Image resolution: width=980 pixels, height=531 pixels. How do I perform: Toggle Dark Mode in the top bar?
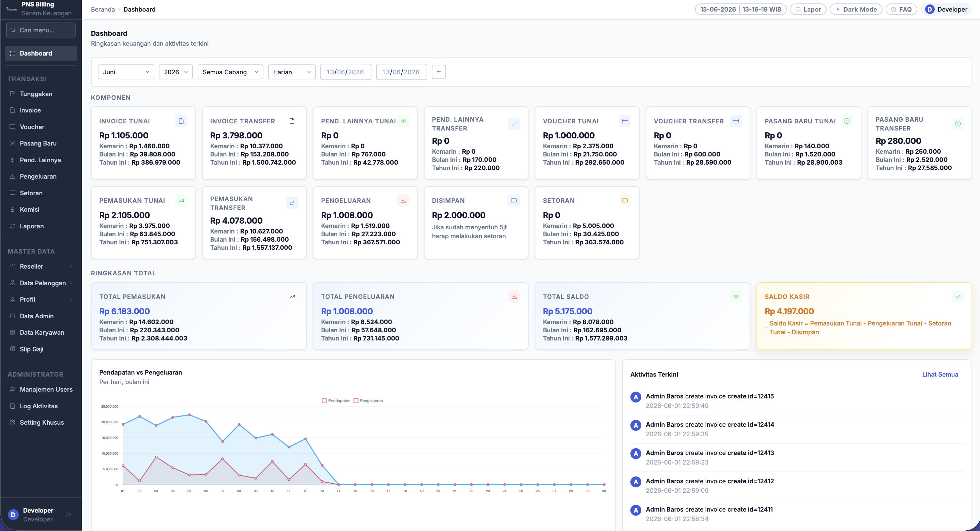[856, 10]
